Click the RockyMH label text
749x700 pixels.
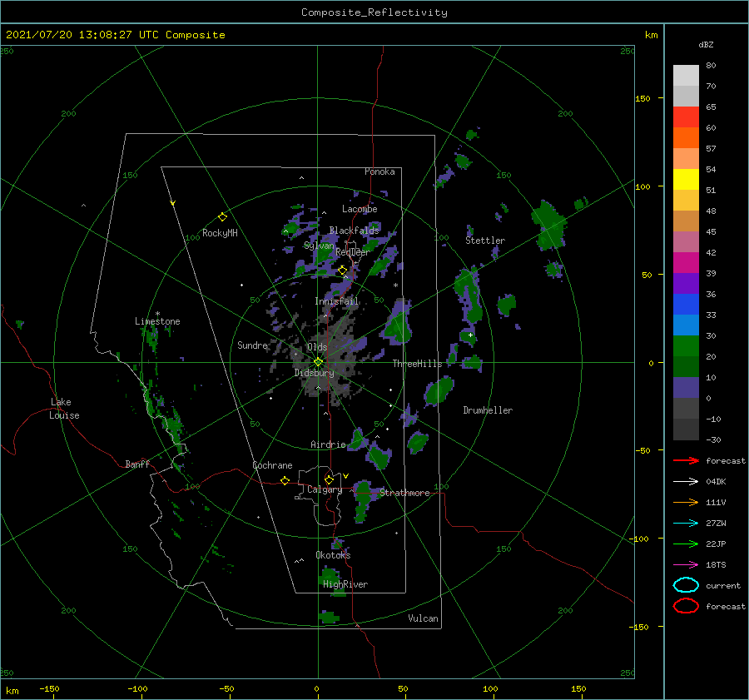(x=220, y=233)
